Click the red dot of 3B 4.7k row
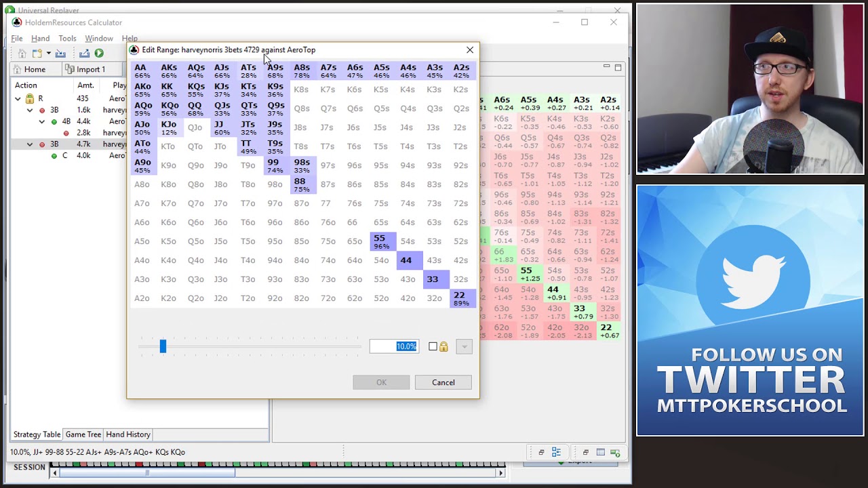Viewport: 868px width, 488px height. coord(42,144)
